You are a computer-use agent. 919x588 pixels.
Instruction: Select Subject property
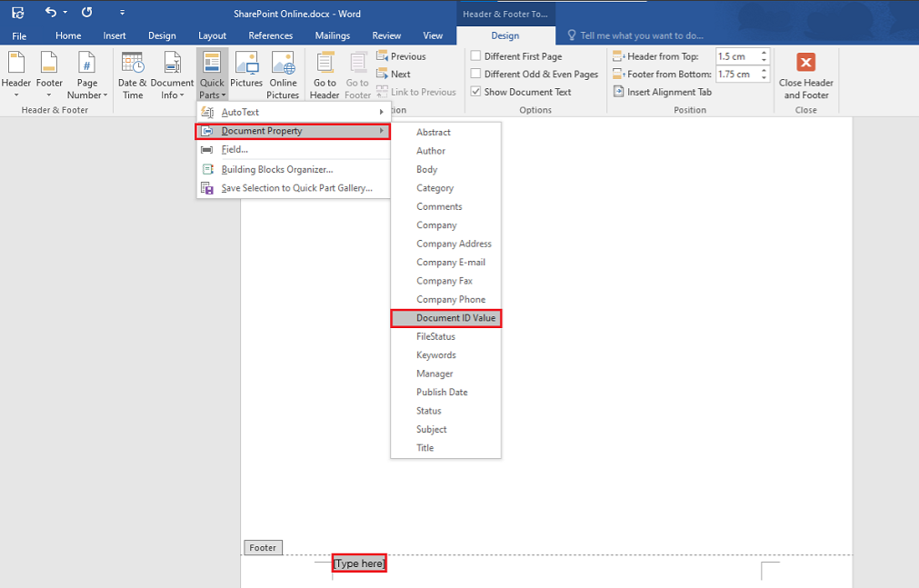446,429
